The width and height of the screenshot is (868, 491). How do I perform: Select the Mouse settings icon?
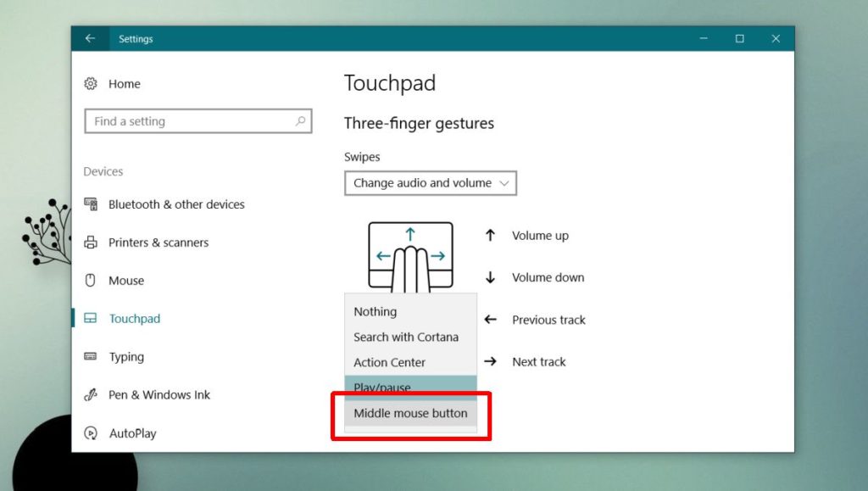click(x=91, y=280)
